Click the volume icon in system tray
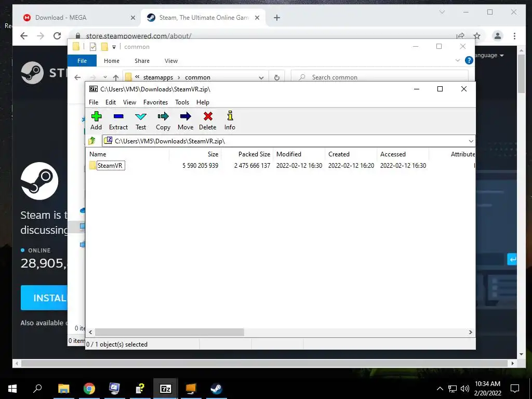Image resolution: width=532 pixels, height=399 pixels. 465,389
